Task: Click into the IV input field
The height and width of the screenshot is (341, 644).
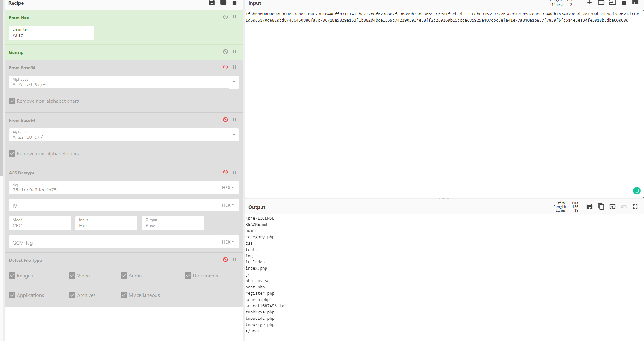Action: click(113, 205)
